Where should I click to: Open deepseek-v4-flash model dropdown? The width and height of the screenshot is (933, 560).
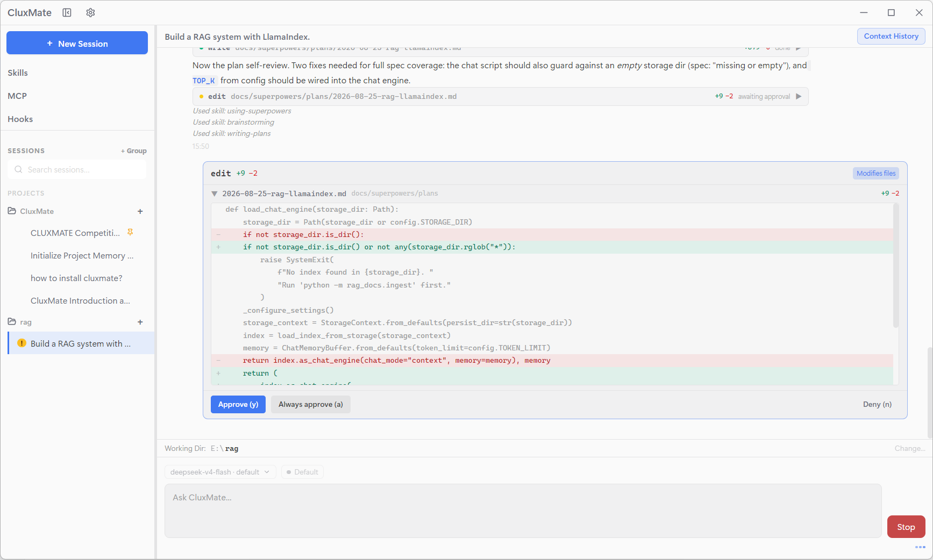coord(220,472)
